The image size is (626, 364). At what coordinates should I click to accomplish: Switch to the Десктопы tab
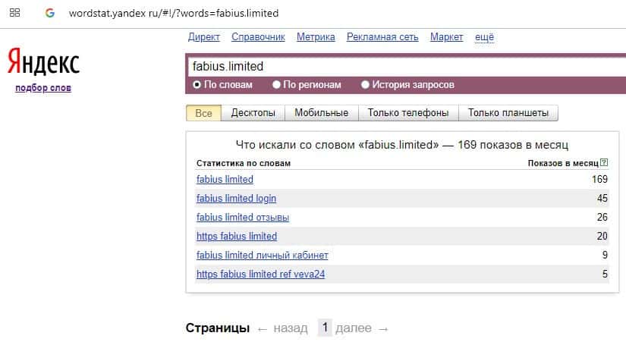253,113
